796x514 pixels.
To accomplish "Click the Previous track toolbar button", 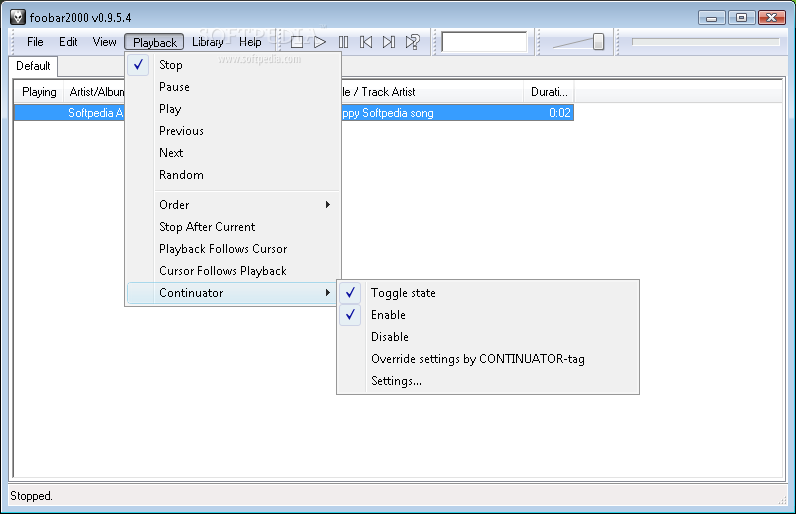I will 366,42.
